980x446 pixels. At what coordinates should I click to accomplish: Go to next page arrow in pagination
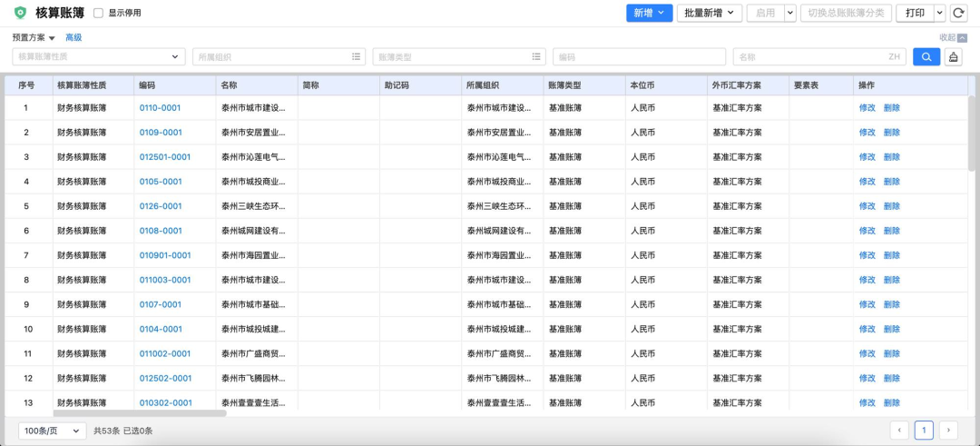tap(948, 431)
